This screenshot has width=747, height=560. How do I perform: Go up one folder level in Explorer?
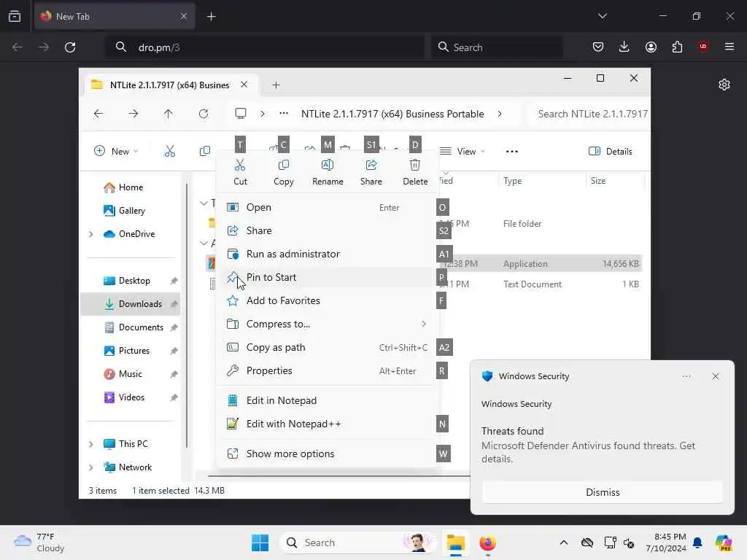(169, 114)
